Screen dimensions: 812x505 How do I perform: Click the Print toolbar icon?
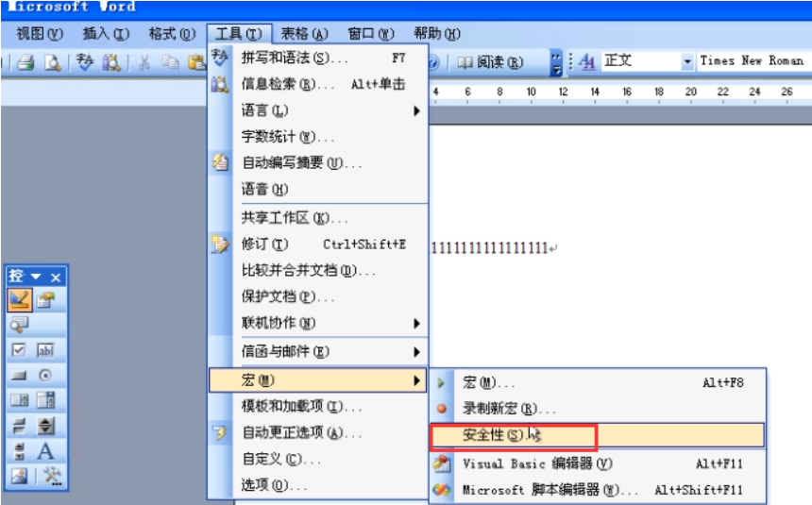[x=25, y=62]
